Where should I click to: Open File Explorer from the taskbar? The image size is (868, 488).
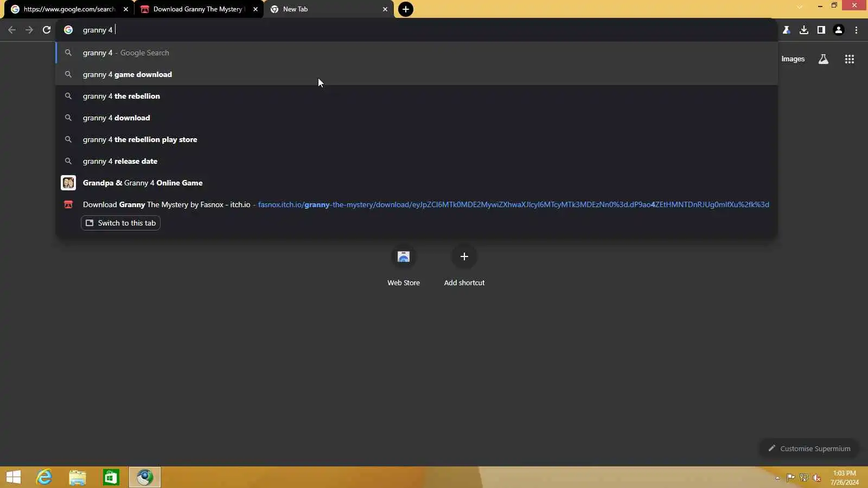pos(78,477)
